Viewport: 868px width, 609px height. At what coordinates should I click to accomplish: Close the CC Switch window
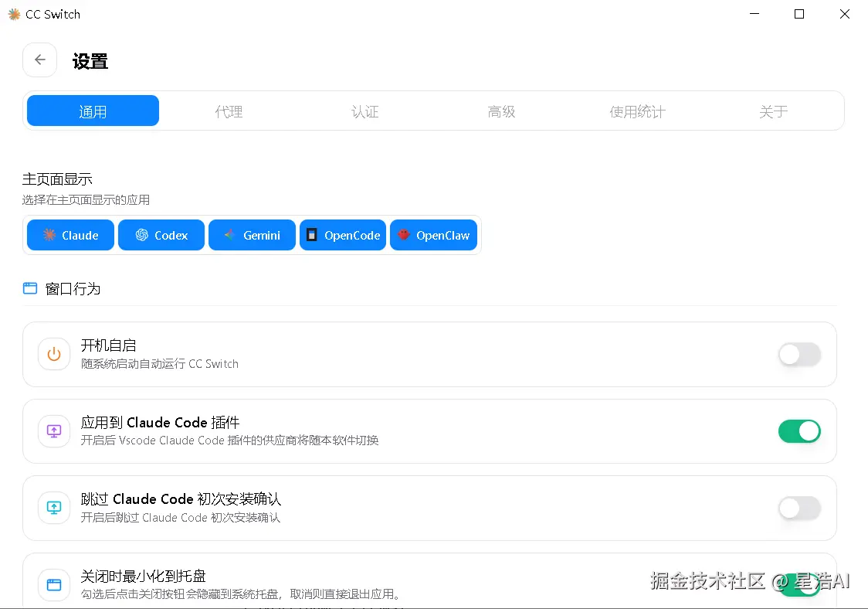844,14
